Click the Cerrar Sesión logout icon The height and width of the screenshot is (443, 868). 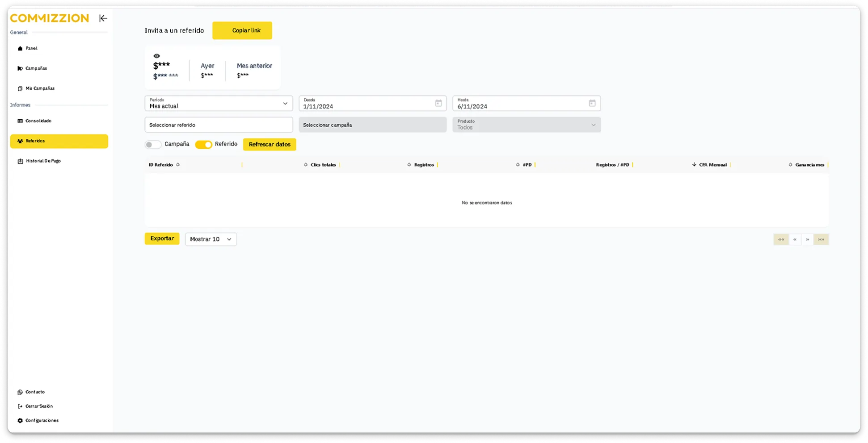click(x=20, y=406)
